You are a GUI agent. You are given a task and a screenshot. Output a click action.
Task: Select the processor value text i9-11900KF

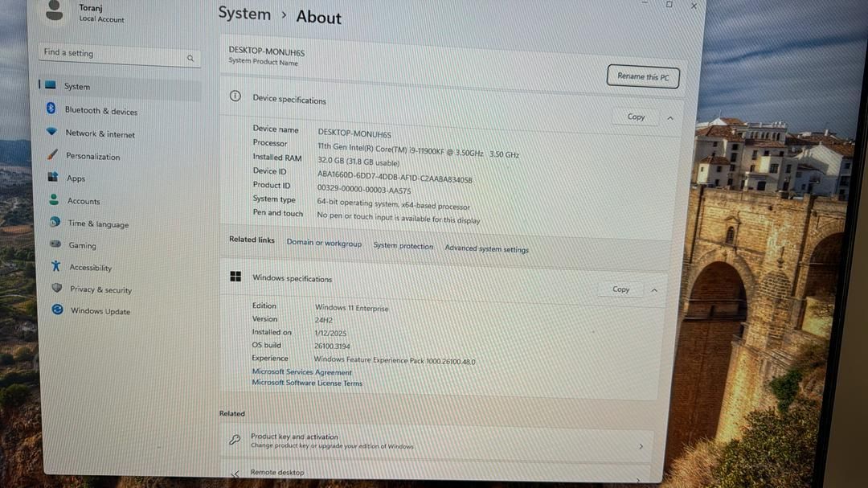(418, 150)
